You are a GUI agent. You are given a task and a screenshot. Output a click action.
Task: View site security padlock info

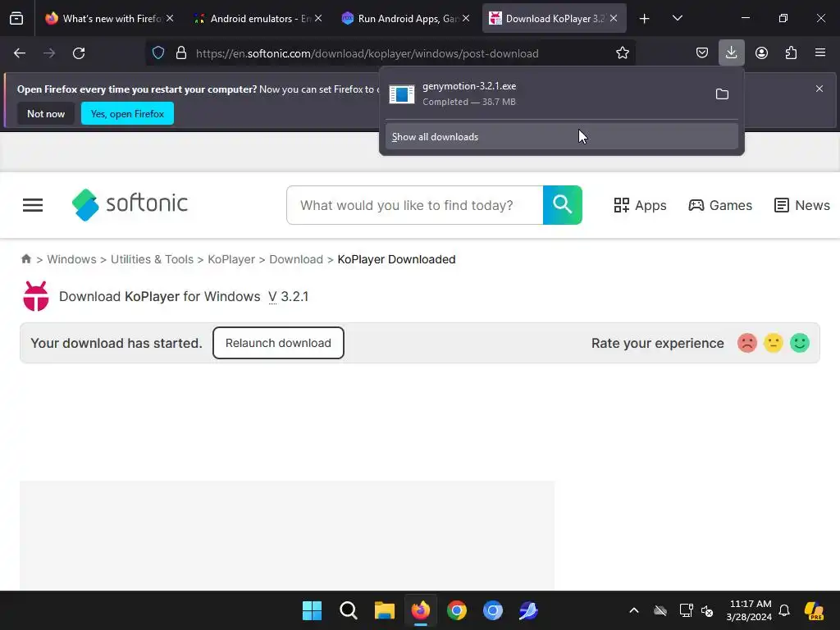(181, 53)
